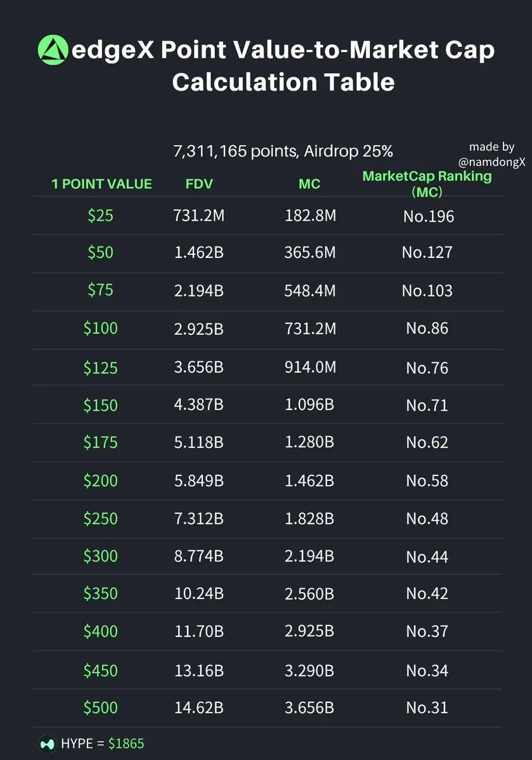This screenshot has width=532, height=760.
Task: Click the 7,311,165 points airdrop subtitle
Action: point(283,151)
